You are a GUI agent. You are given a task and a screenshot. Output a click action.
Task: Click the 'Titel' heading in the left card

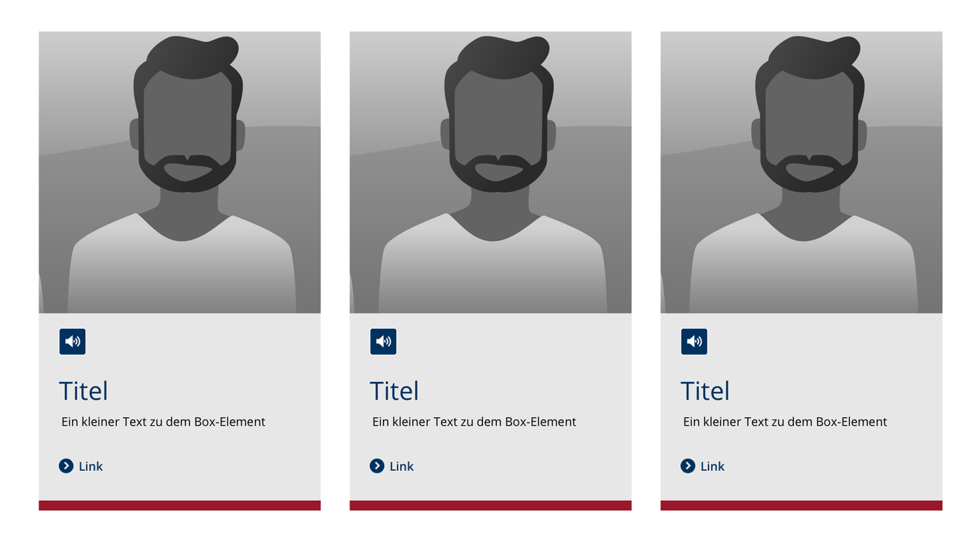point(84,391)
